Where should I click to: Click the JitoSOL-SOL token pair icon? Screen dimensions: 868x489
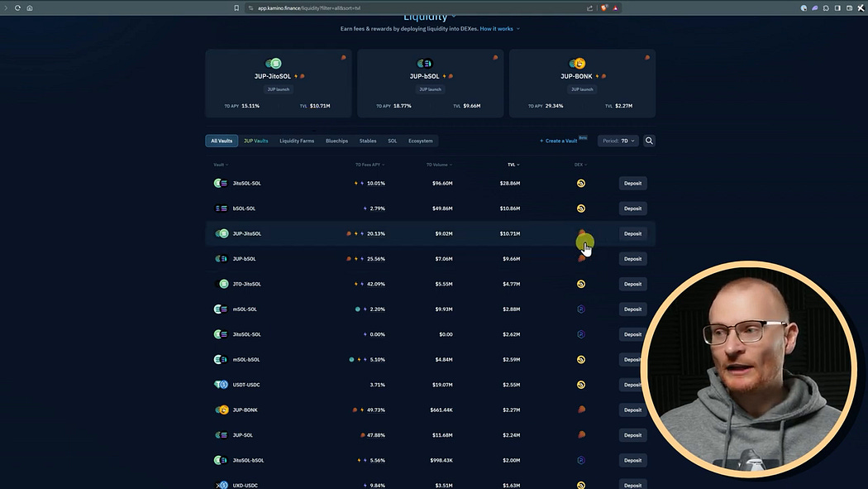click(x=221, y=184)
